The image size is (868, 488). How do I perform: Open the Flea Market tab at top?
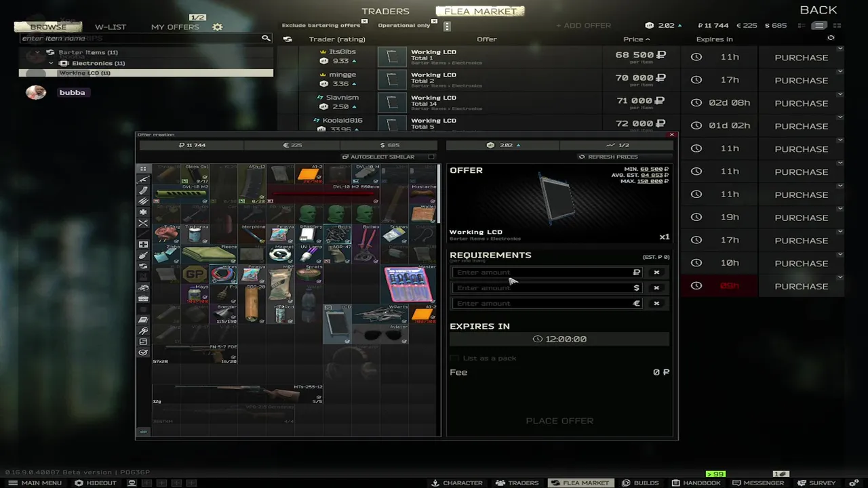pos(480,11)
